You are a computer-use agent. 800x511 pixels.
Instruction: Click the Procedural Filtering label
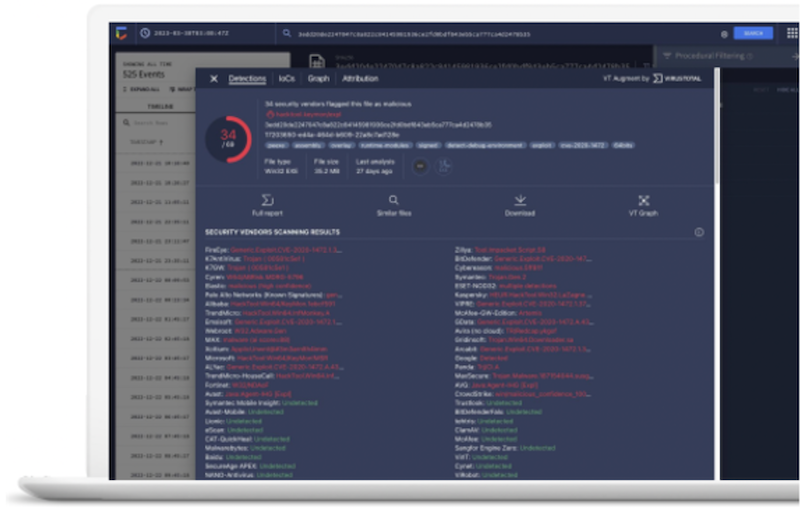coord(710,56)
